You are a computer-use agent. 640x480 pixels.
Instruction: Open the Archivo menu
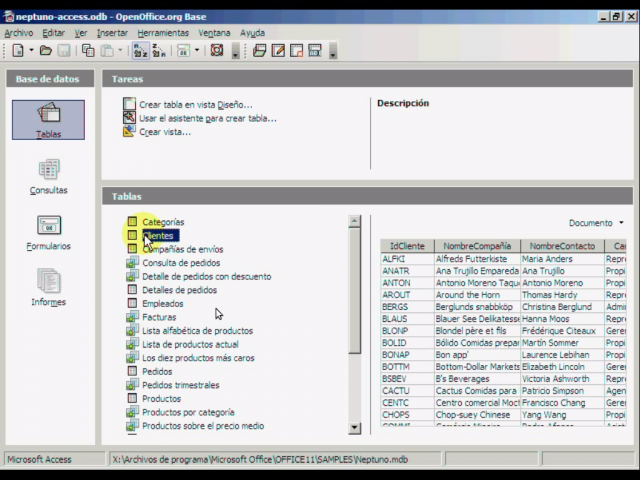[19, 33]
